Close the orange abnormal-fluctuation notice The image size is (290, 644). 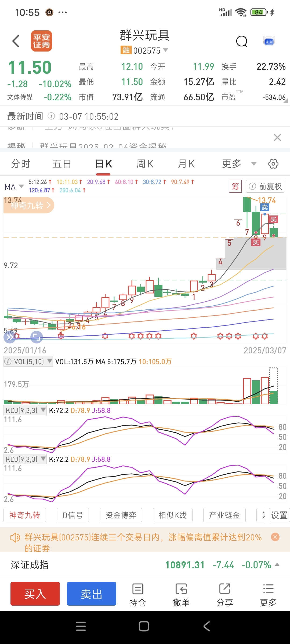[275, 537]
